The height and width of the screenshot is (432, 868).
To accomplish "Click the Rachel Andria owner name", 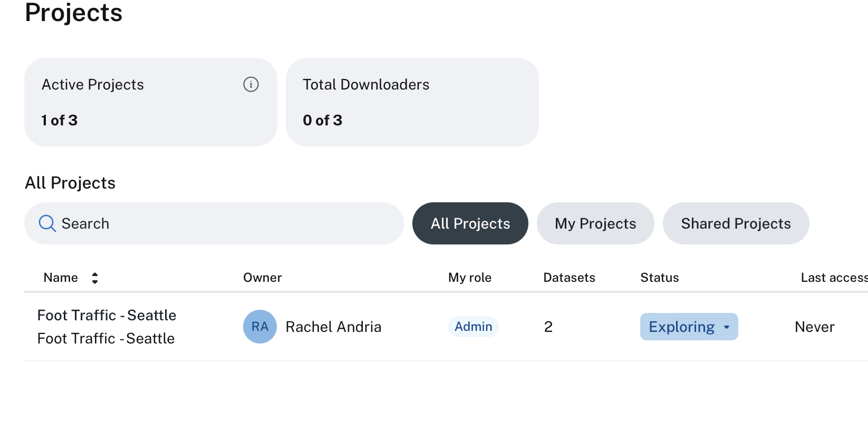I will click(x=333, y=327).
